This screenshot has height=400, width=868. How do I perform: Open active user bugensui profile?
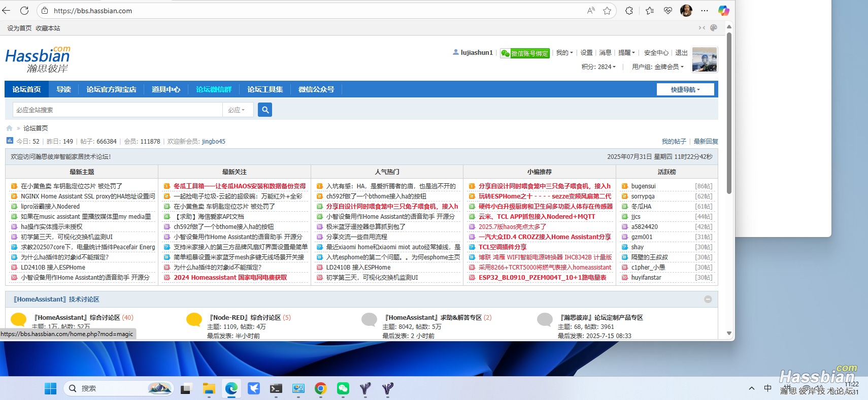pos(643,186)
